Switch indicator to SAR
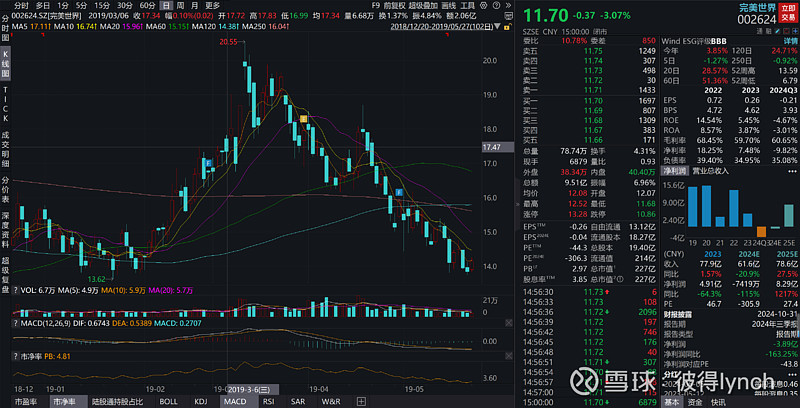Image resolution: width=800 pixels, height=408 pixels. click(x=297, y=401)
